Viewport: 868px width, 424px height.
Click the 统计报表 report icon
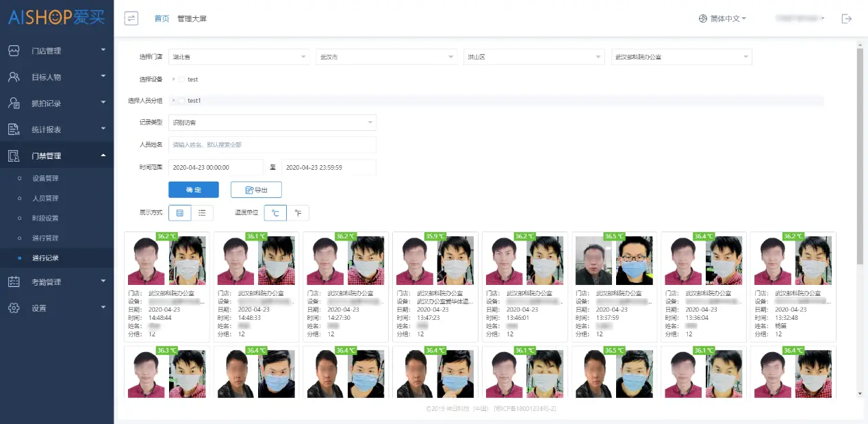pos(14,129)
